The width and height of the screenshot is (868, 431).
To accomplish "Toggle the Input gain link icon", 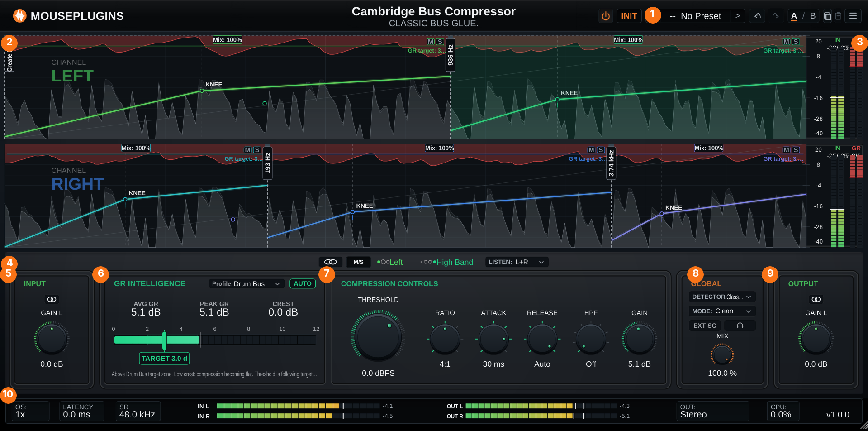I will (x=52, y=299).
